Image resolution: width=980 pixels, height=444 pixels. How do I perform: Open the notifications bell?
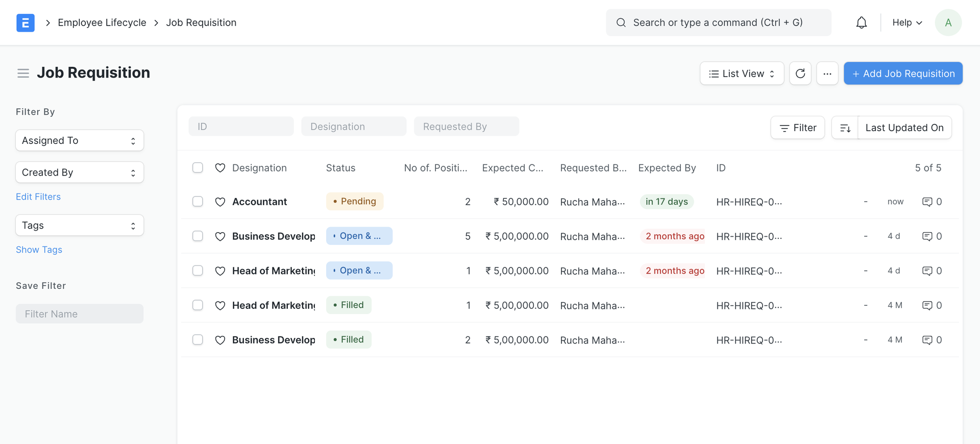(x=861, y=23)
